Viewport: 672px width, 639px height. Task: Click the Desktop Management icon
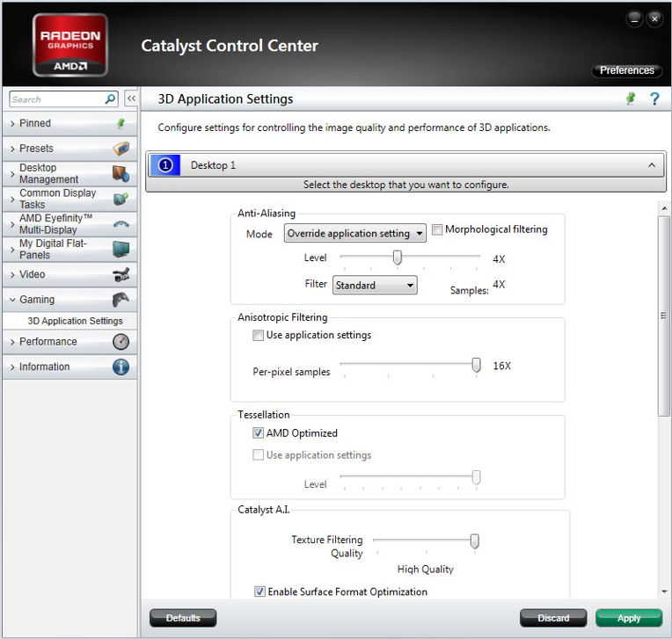click(121, 173)
